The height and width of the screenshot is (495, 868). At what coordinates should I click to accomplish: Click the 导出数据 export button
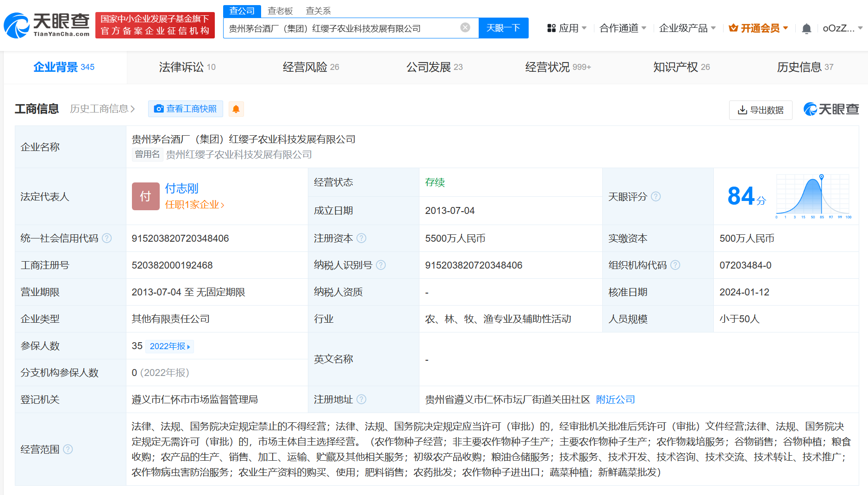point(761,110)
